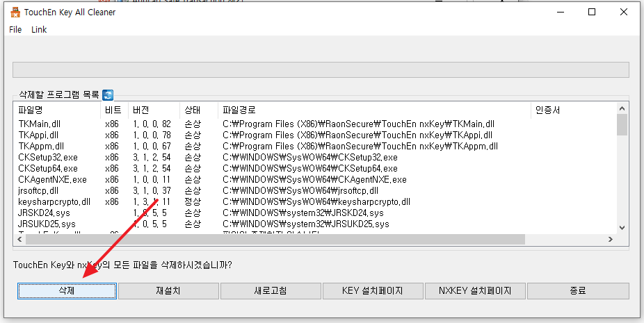Select the TKMain.dll row

pyautogui.click(x=316, y=124)
